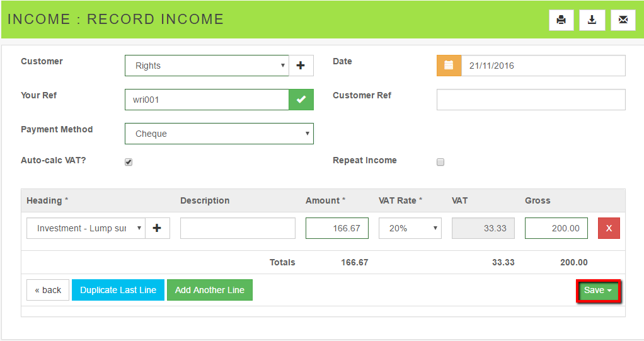Click the Save button
Viewport: 644px width, 341px height.
pos(598,291)
